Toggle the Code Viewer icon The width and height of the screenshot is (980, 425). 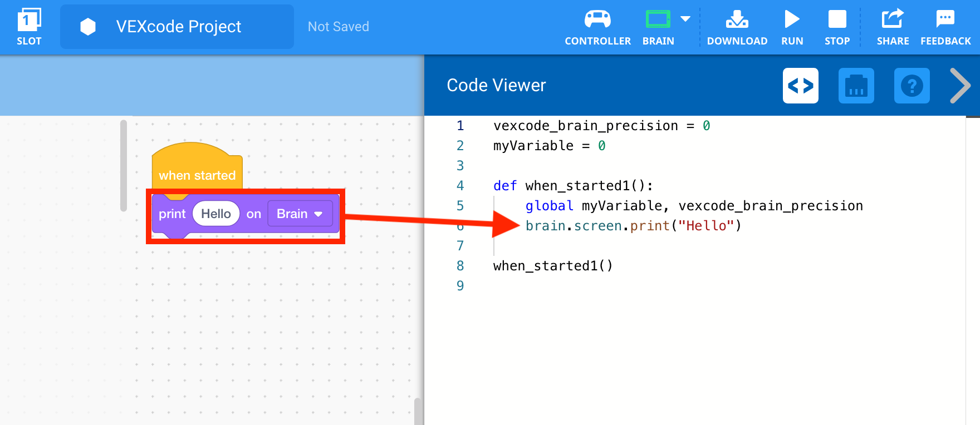pos(800,86)
